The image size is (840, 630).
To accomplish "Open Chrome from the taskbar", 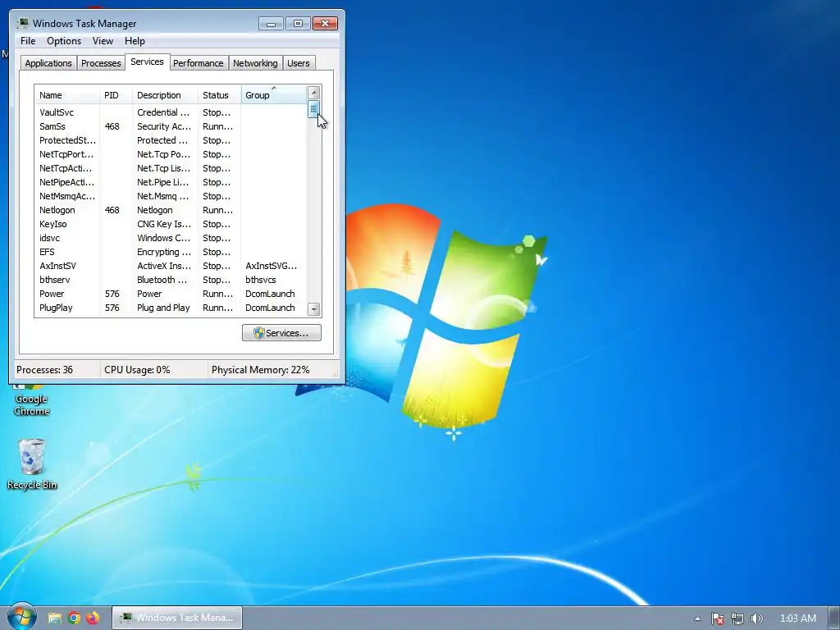I will (74, 618).
